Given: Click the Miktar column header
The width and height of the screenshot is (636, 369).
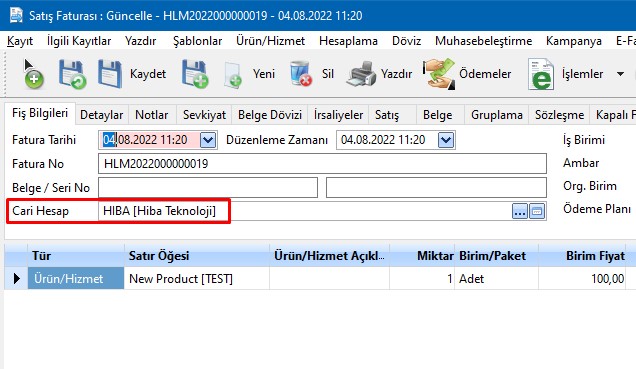Looking at the screenshot, I should [x=422, y=256].
